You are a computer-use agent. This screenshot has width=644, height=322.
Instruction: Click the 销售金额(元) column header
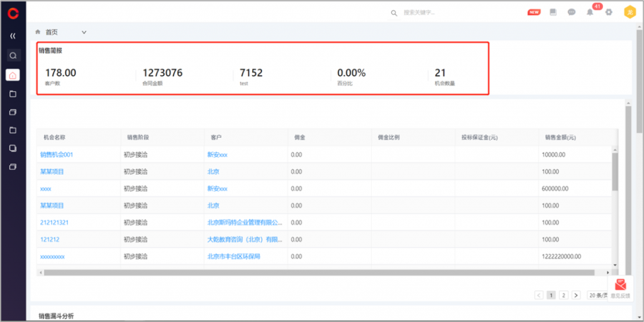561,137
